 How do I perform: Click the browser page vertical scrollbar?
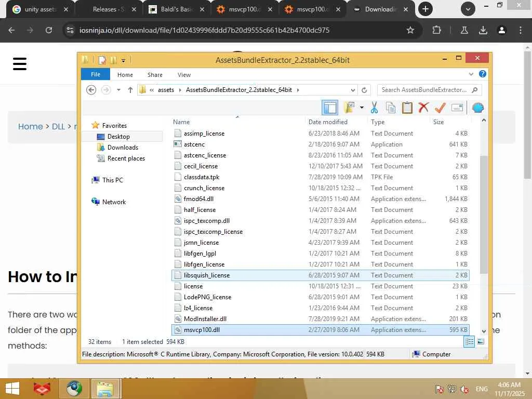[528, 115]
